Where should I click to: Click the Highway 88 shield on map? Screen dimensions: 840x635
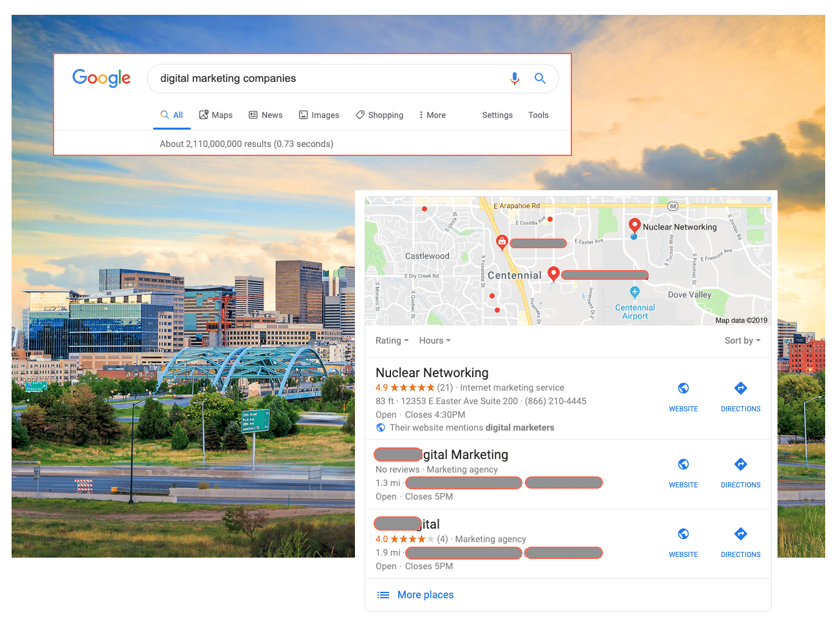coord(673,206)
